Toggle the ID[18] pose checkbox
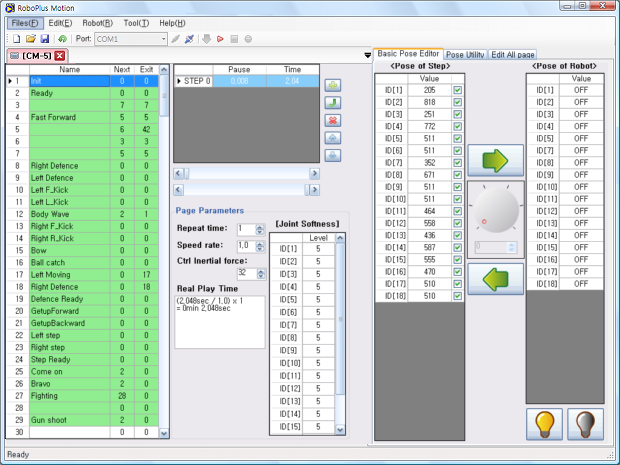The height and width of the screenshot is (465, 620). coord(457,295)
